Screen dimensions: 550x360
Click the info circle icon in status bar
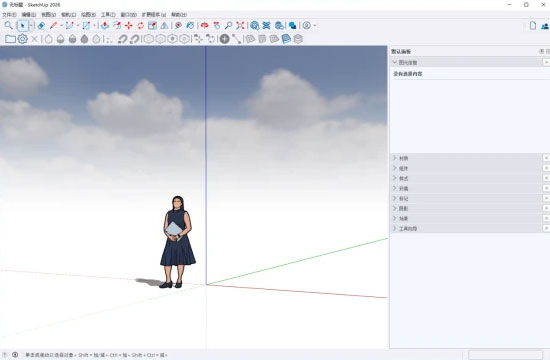(x=15, y=355)
